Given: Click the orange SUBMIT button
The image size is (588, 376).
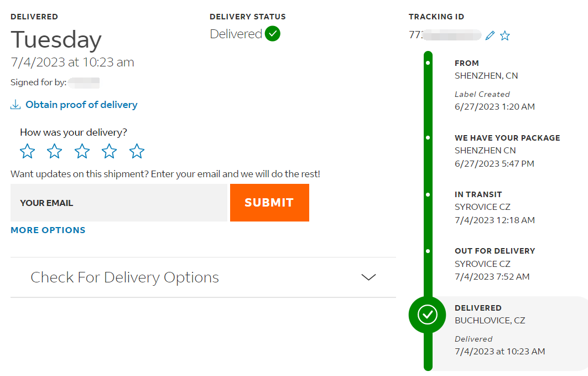Looking at the screenshot, I should tap(269, 203).
